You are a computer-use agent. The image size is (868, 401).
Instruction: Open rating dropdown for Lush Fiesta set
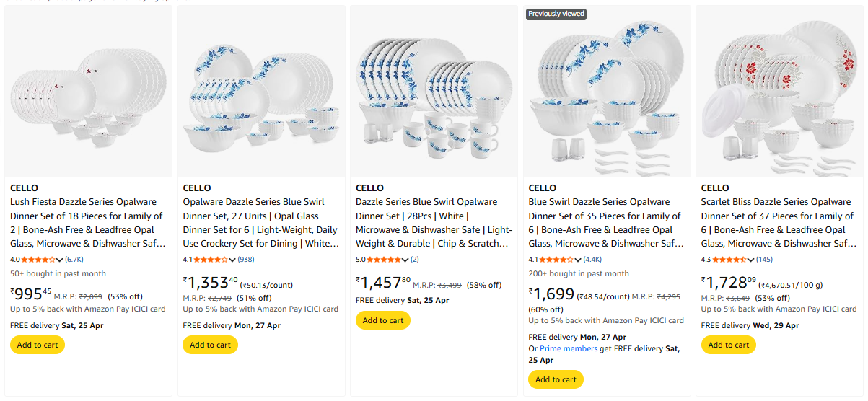pyautogui.click(x=60, y=260)
